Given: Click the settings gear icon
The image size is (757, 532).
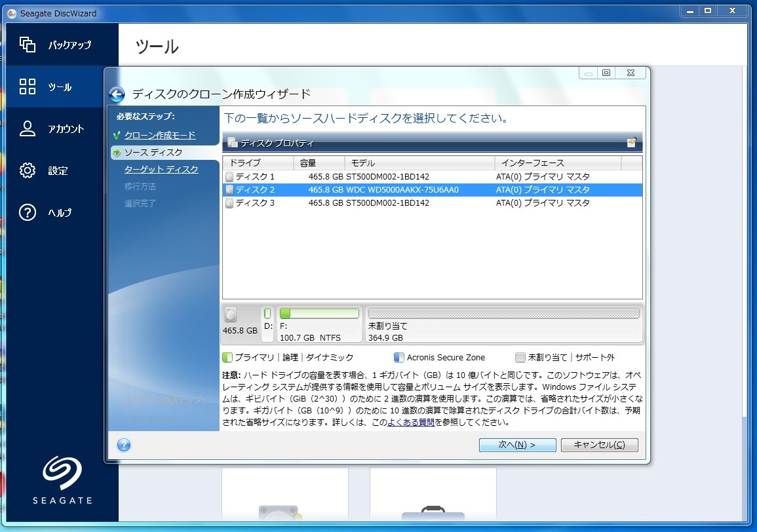Looking at the screenshot, I should [x=28, y=170].
